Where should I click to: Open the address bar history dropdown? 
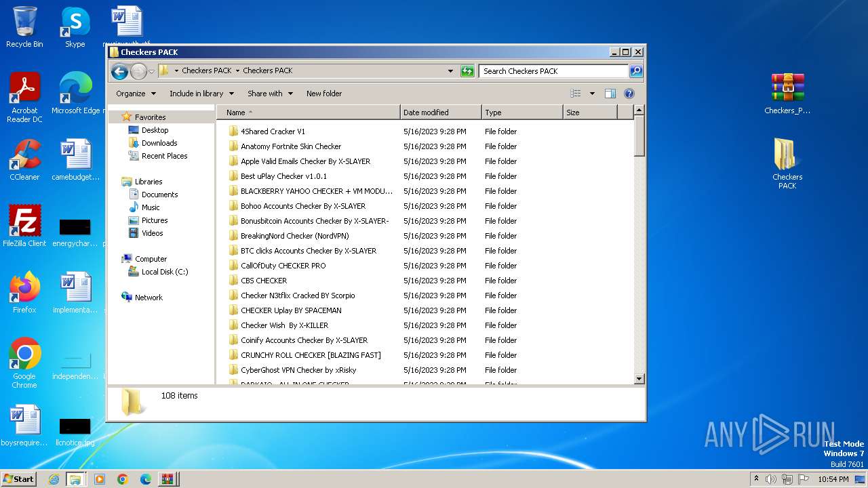point(450,71)
